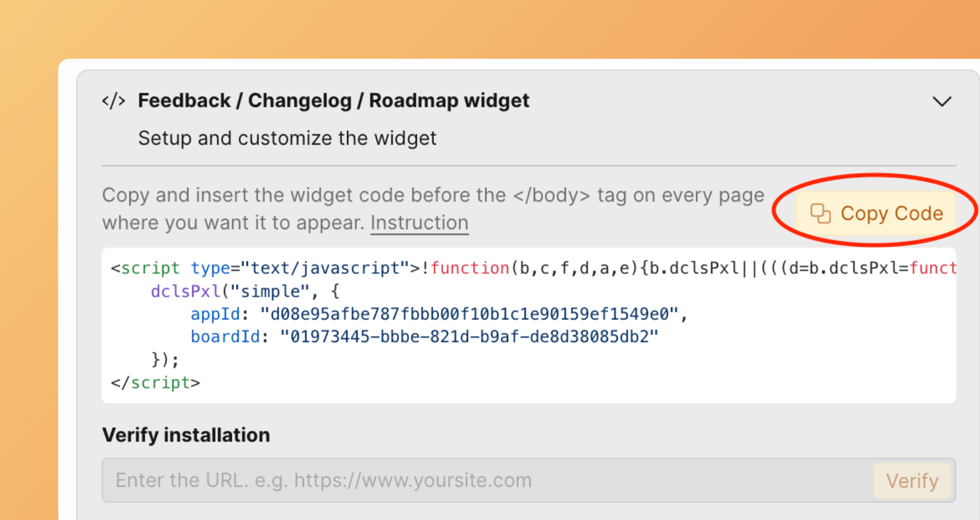Screen dimensions: 980x520
Task: Open the Instruction link
Action: click(x=419, y=222)
